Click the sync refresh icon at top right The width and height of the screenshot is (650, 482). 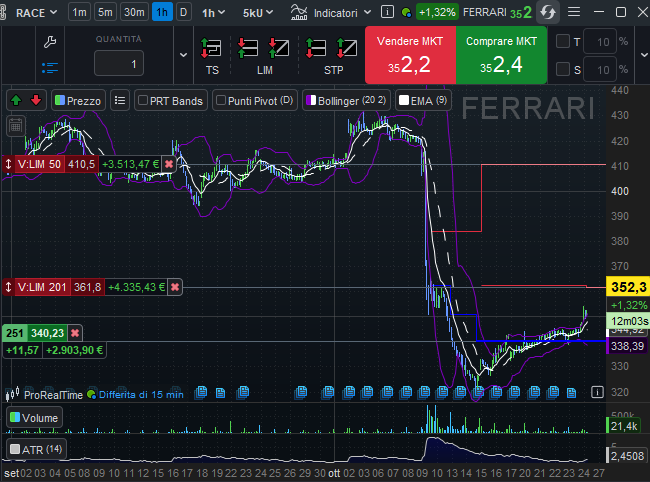click(548, 13)
